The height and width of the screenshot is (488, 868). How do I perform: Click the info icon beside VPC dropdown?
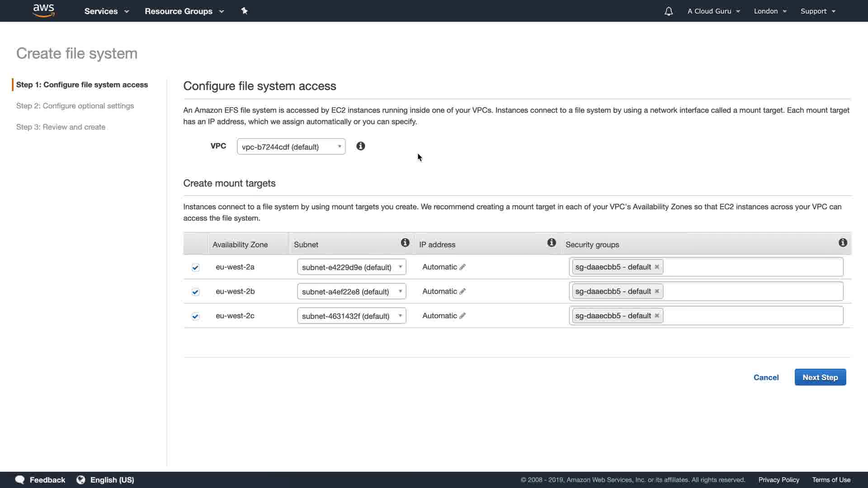360,146
